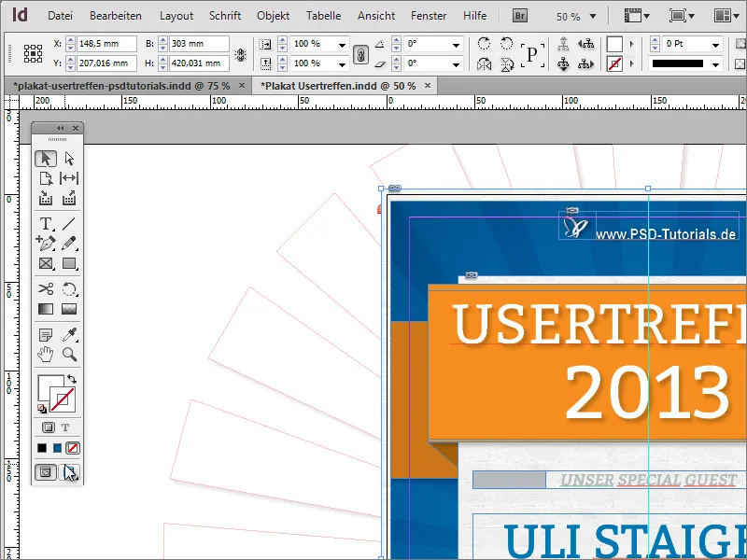Switch to Preview screen mode button

click(x=69, y=472)
